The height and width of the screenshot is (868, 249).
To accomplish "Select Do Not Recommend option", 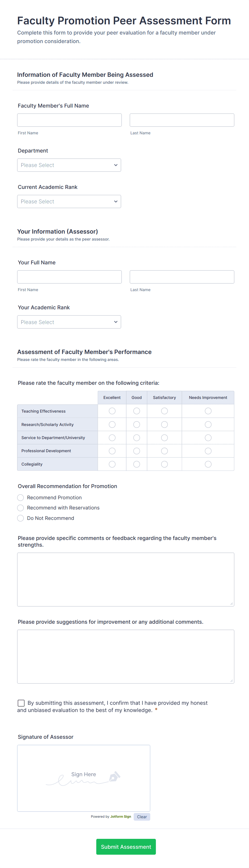I will (21, 518).
